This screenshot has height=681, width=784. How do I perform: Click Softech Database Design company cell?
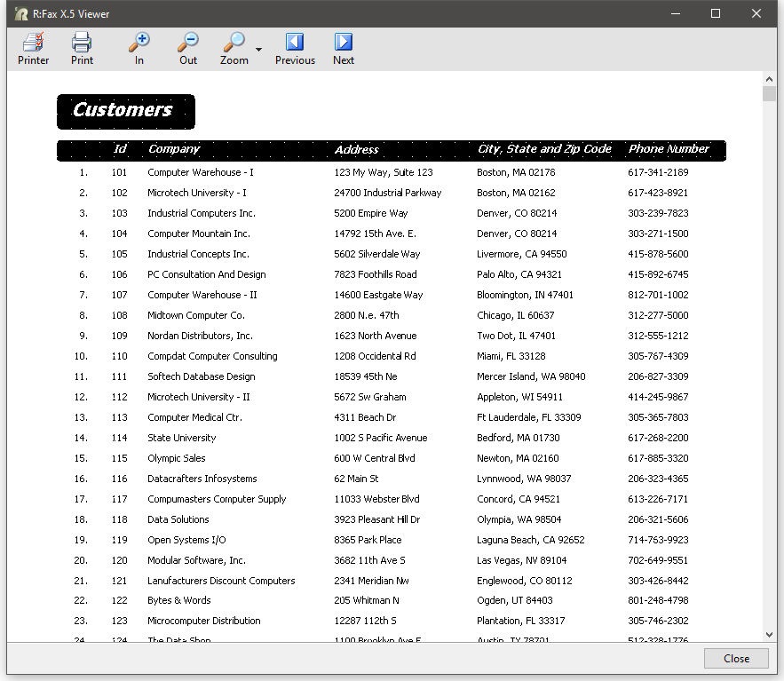tap(202, 376)
